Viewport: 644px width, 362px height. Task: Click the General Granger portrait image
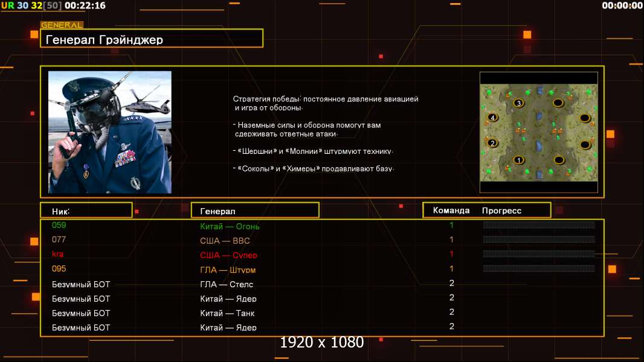pyautogui.click(x=110, y=132)
